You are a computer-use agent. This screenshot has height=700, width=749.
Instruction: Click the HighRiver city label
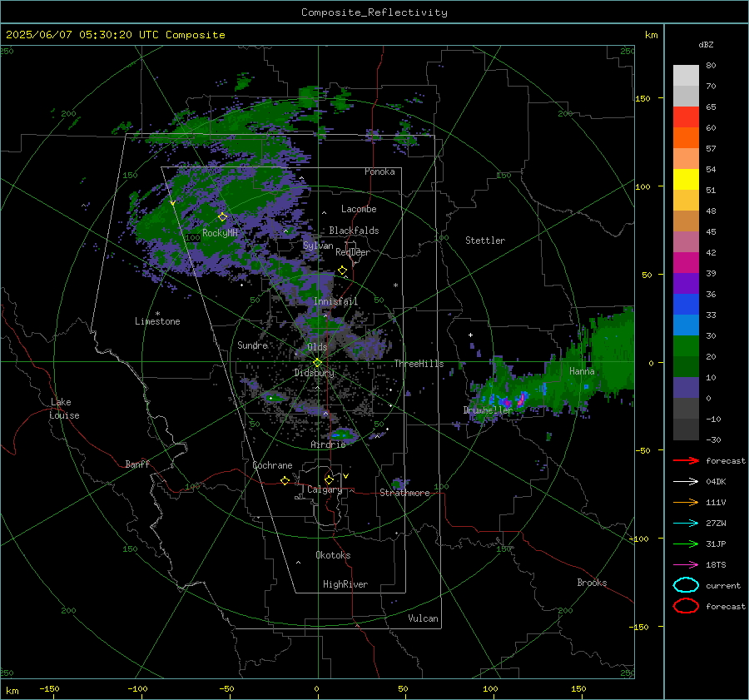(x=345, y=584)
